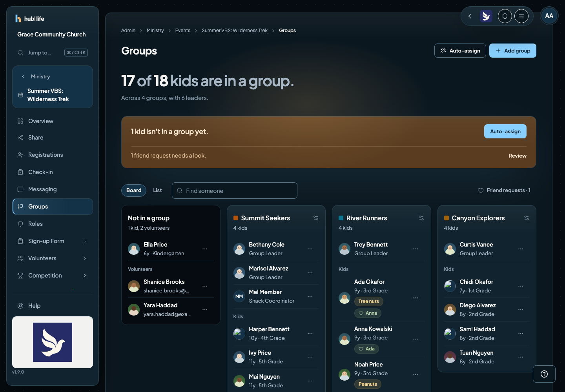Open more options for Curtis Vance
The image size is (565, 392).
tap(521, 249)
